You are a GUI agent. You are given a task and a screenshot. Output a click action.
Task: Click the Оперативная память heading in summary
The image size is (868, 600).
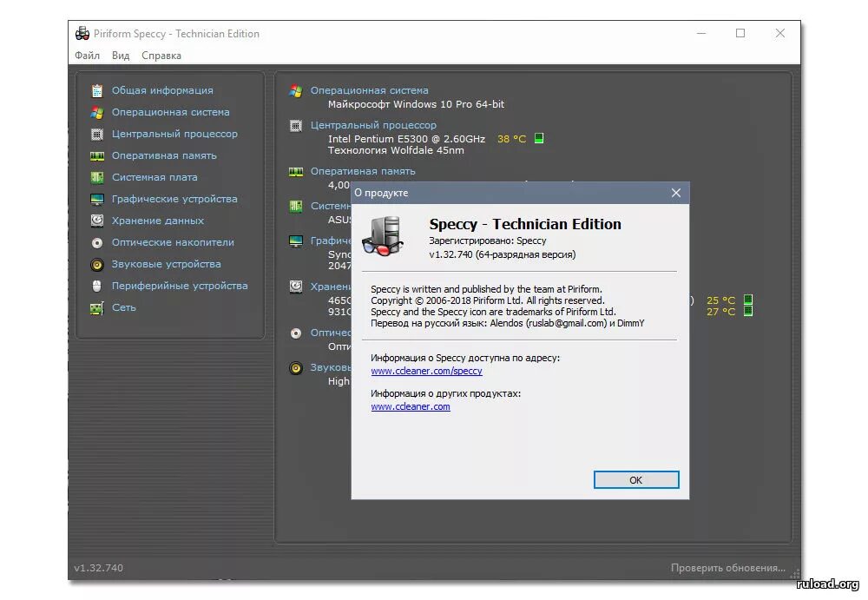363,171
